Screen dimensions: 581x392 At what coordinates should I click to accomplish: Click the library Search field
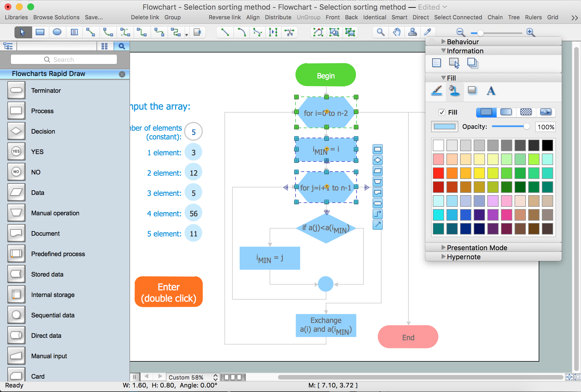click(x=64, y=60)
